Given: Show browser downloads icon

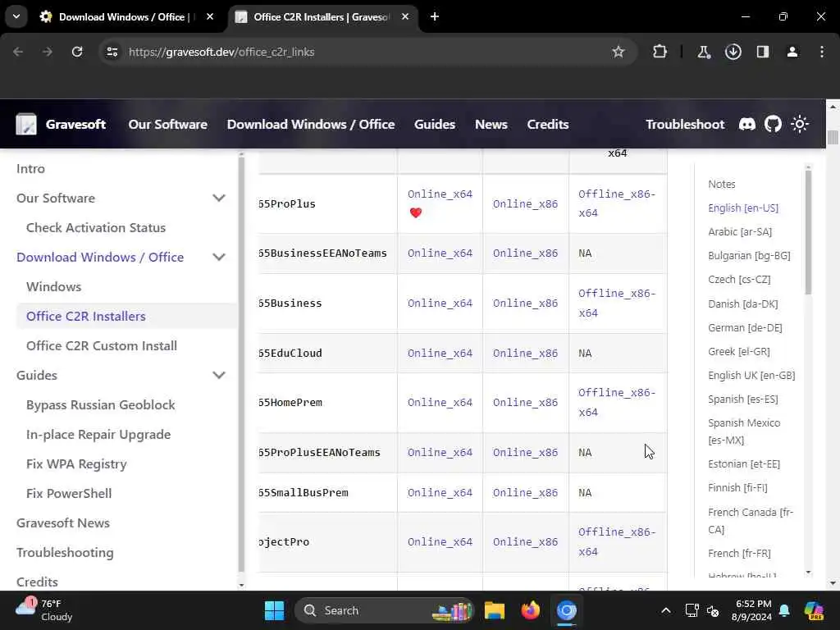Looking at the screenshot, I should 733,52.
